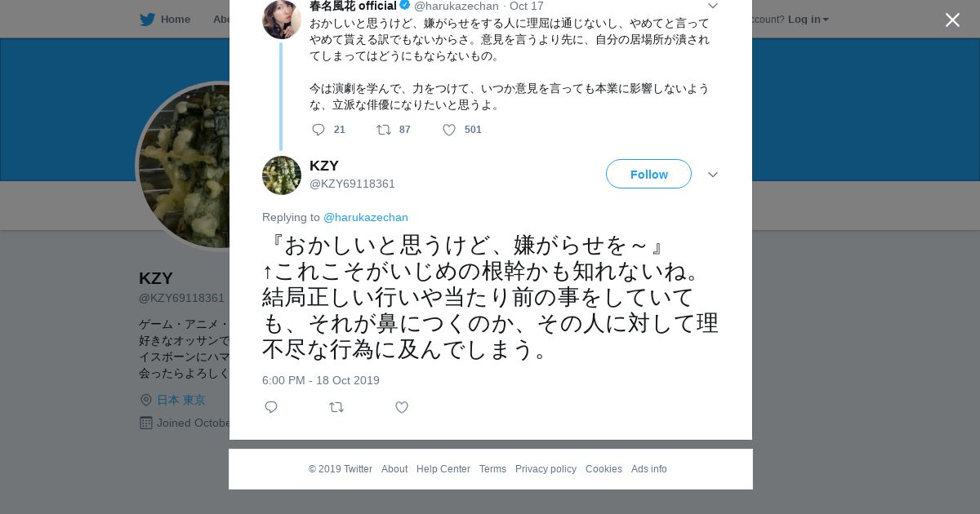Close the tweet overlay with X

click(x=952, y=20)
